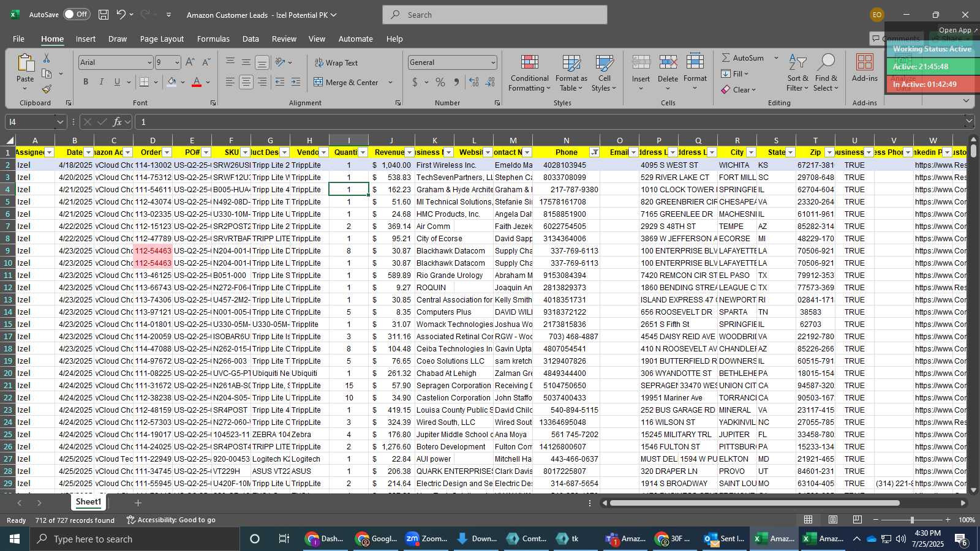Open the font name dropdown showing Arial
Image resolution: width=980 pixels, height=551 pixels.
click(x=149, y=62)
